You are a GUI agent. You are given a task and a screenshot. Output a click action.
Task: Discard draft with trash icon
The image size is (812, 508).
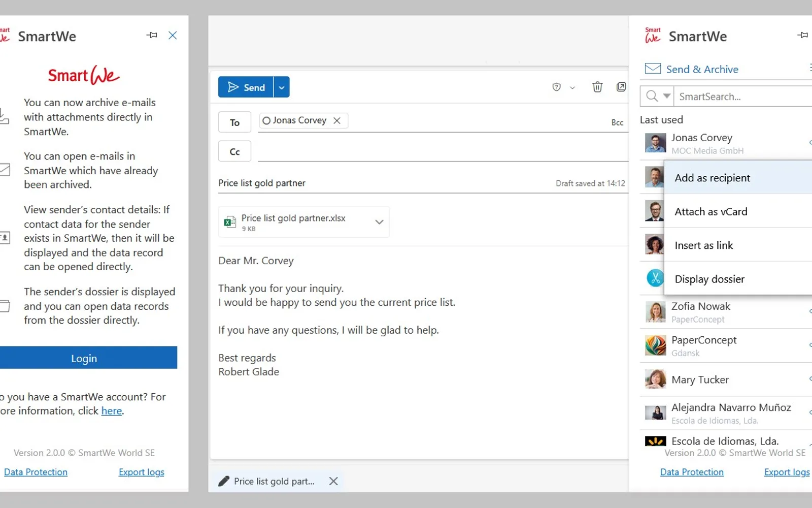597,87
